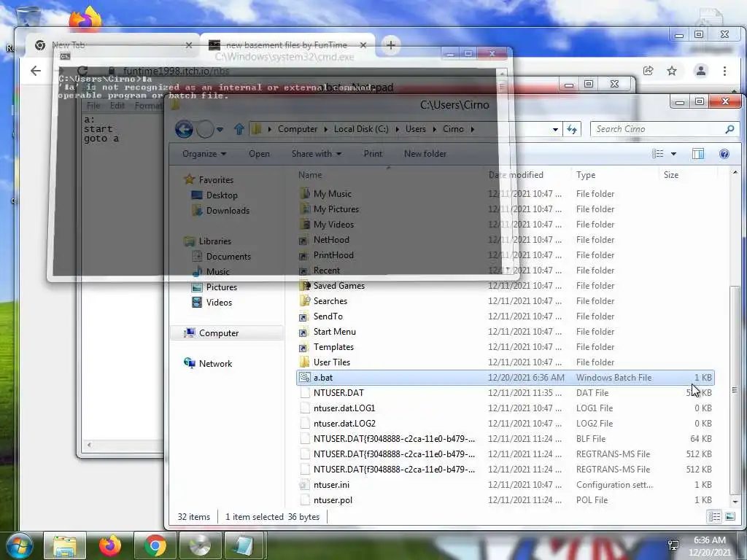Click the search magnifier icon in Explorer

[729, 129]
